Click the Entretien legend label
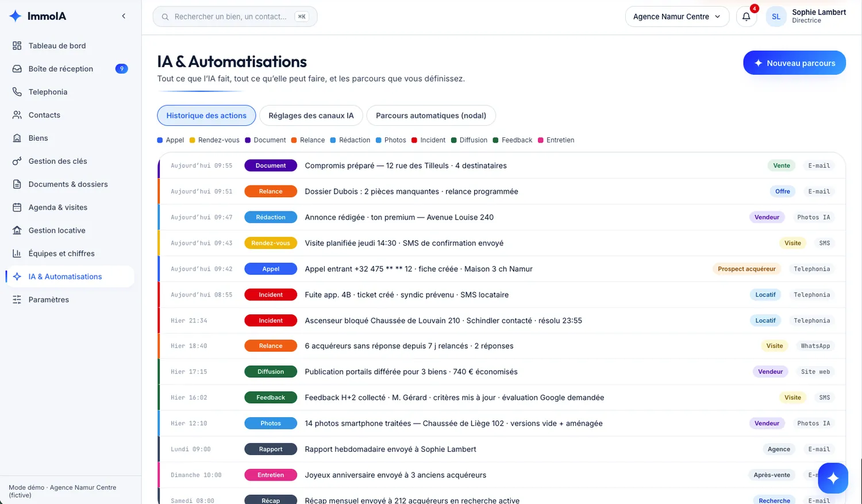Image resolution: width=862 pixels, height=504 pixels. click(x=560, y=140)
